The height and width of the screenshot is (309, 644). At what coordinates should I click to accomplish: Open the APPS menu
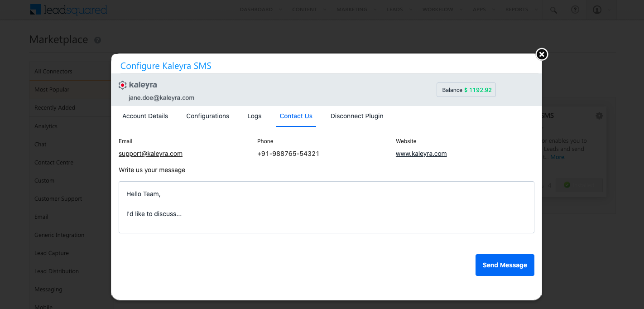coord(479,10)
